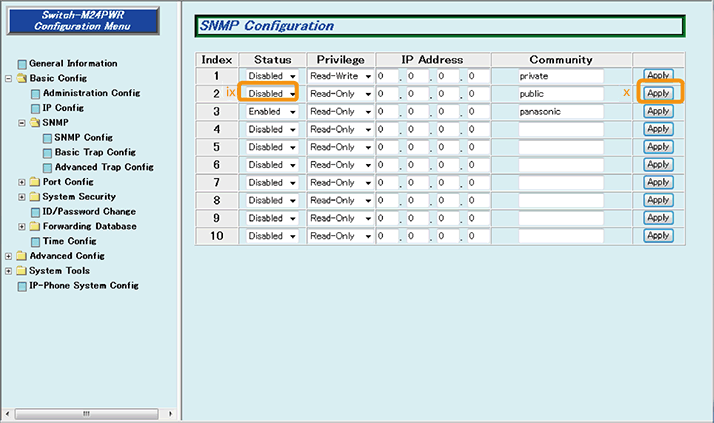
Task: Open Status dropdown for index 2
Action: (x=271, y=93)
